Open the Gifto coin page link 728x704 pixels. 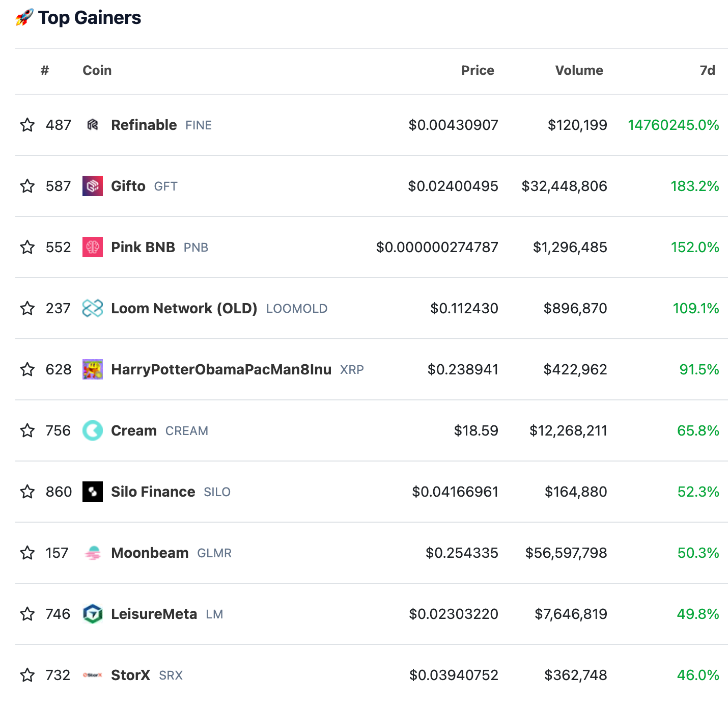point(128,186)
